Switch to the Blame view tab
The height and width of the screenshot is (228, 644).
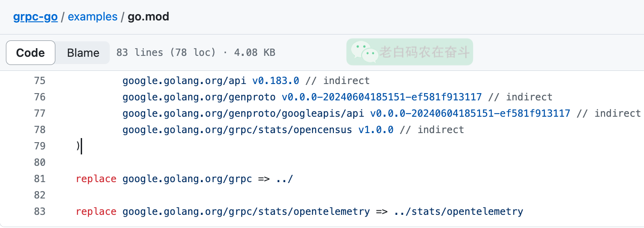(x=83, y=53)
